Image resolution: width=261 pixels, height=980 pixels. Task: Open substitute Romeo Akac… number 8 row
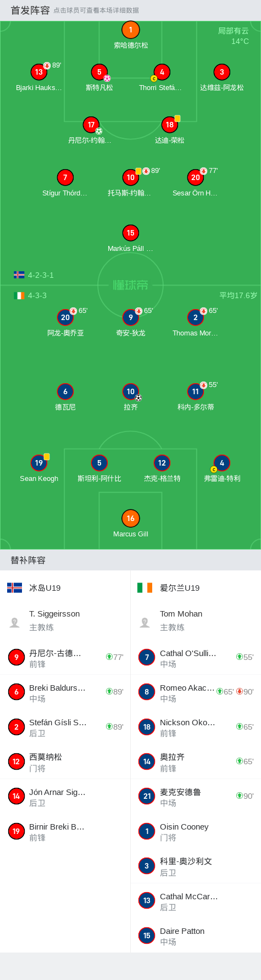[196, 692]
